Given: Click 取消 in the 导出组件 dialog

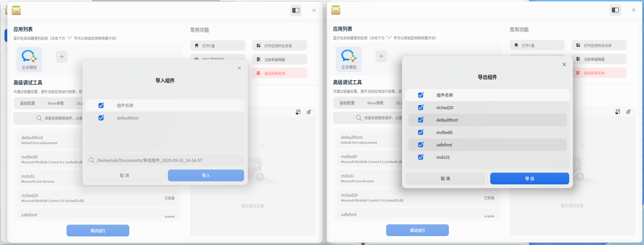Looking at the screenshot, I should click(x=445, y=178).
